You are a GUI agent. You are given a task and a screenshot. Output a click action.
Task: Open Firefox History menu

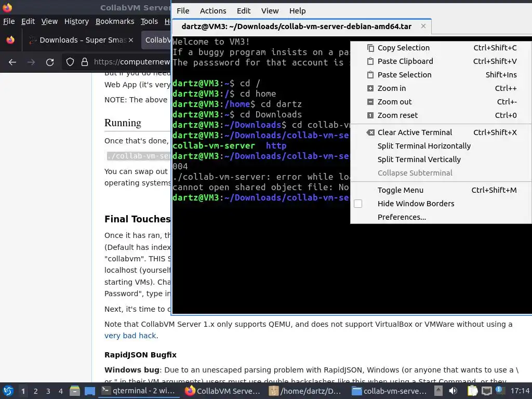point(77,21)
